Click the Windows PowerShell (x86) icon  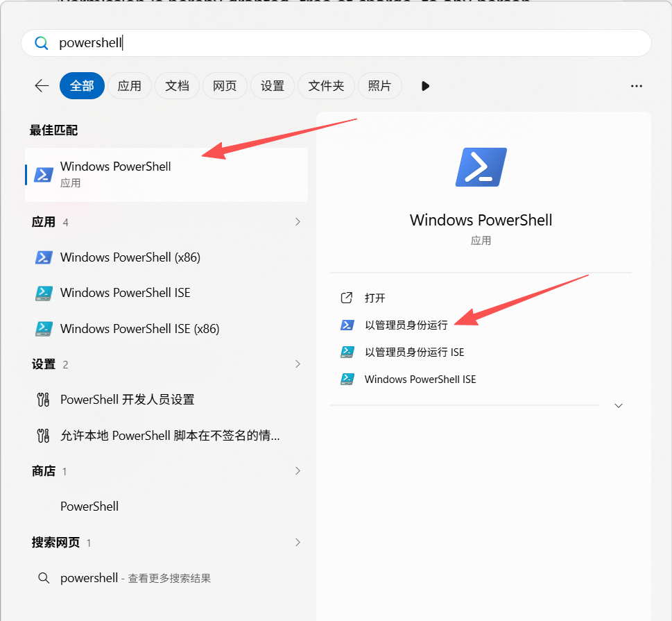[44, 257]
